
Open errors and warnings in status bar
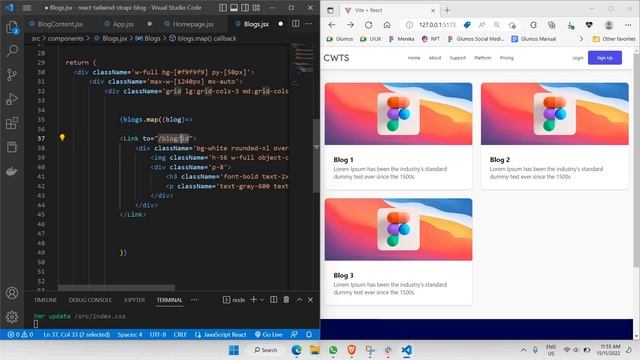click(x=20, y=334)
